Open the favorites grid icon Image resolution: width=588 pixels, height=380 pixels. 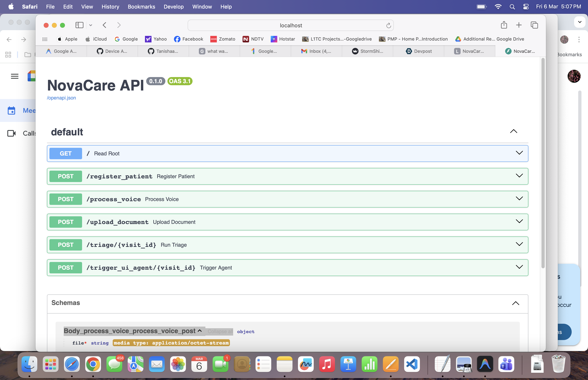click(x=45, y=39)
